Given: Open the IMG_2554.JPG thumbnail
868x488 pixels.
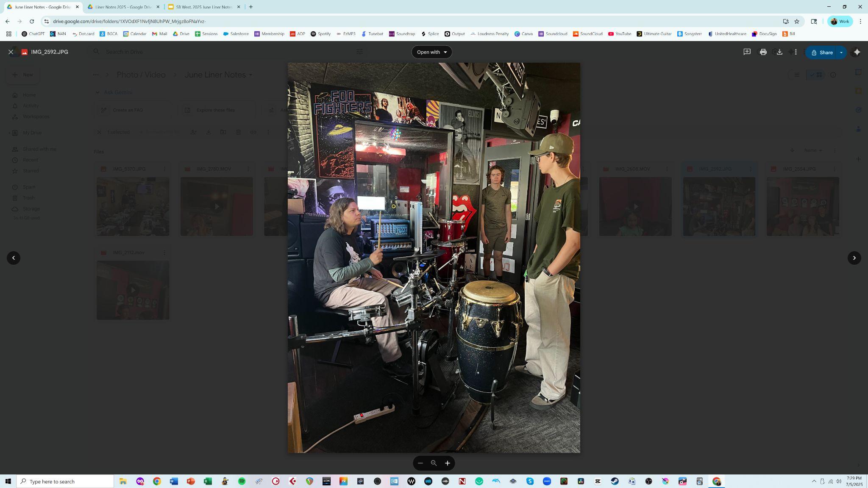Looking at the screenshot, I should (x=803, y=206).
